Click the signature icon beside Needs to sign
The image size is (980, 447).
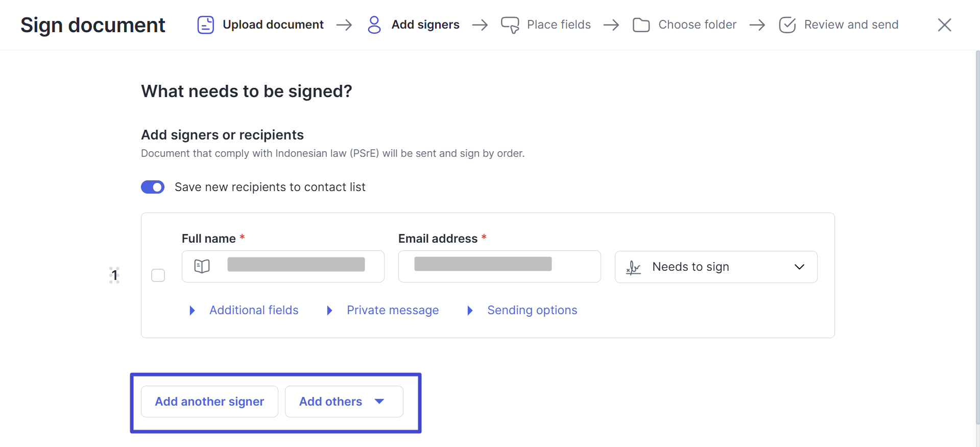coord(633,267)
